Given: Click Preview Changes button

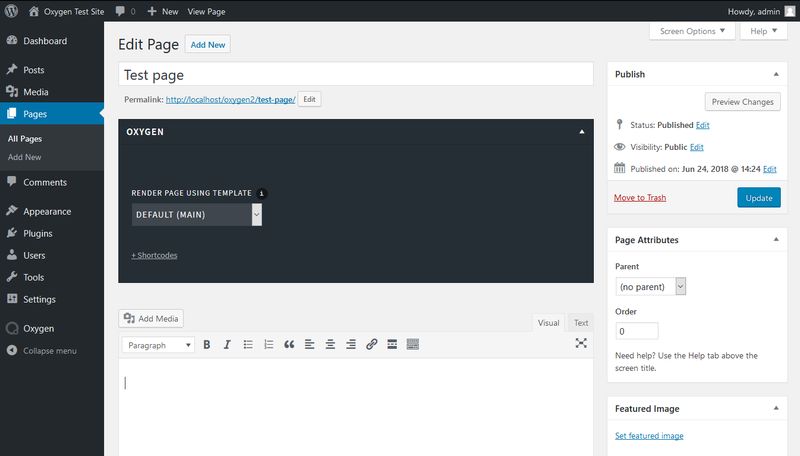Looking at the screenshot, I should (742, 102).
